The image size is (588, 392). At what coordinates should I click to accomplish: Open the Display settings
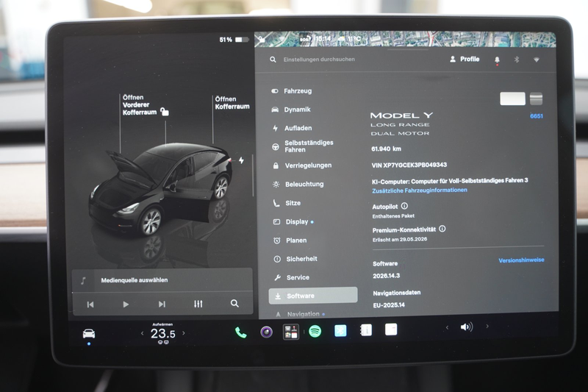click(x=293, y=221)
